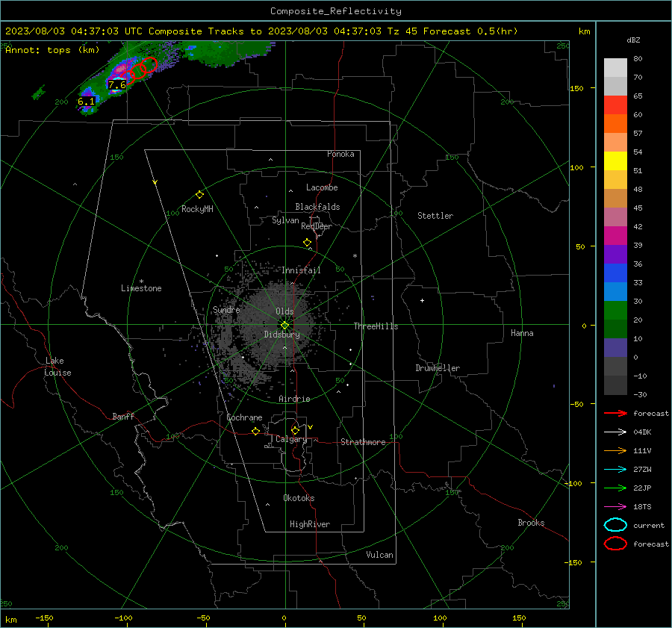Screen dimensions: 672x628
Task: Click the Ponoka city label
Action: click(x=340, y=154)
